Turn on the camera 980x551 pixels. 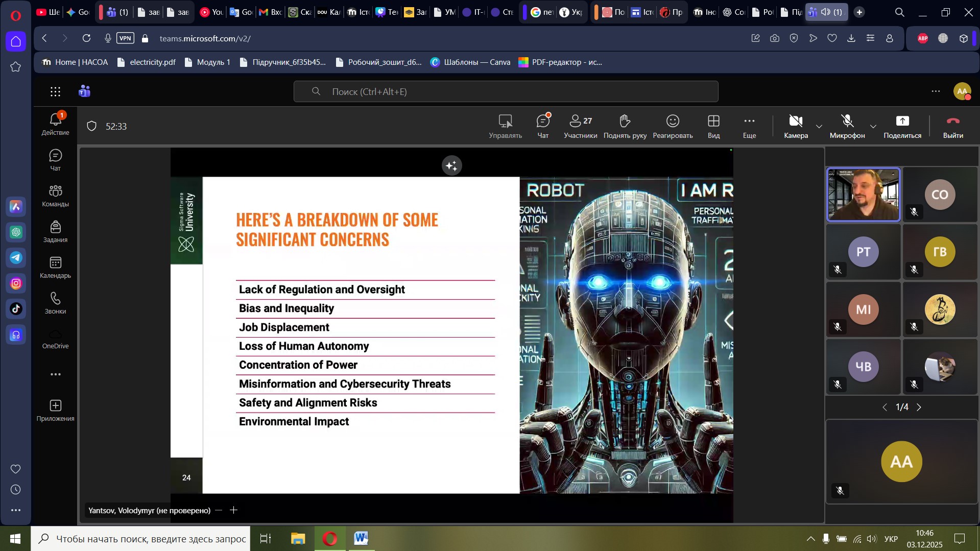(796, 126)
